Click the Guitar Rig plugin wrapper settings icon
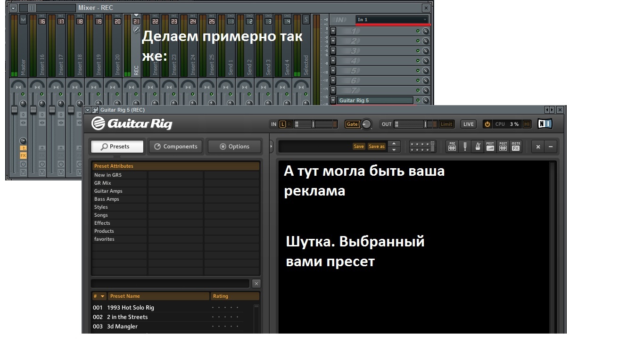Screen dimensions: 644x343 tap(95, 110)
